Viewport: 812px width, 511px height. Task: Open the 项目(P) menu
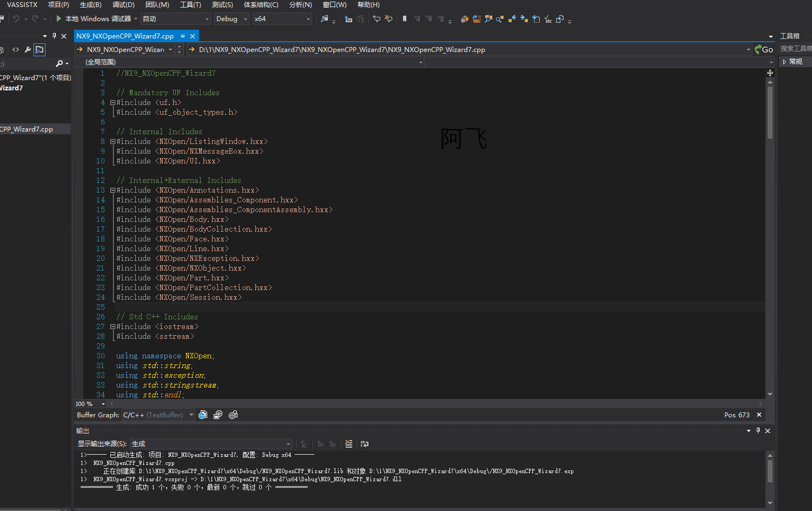pos(58,5)
